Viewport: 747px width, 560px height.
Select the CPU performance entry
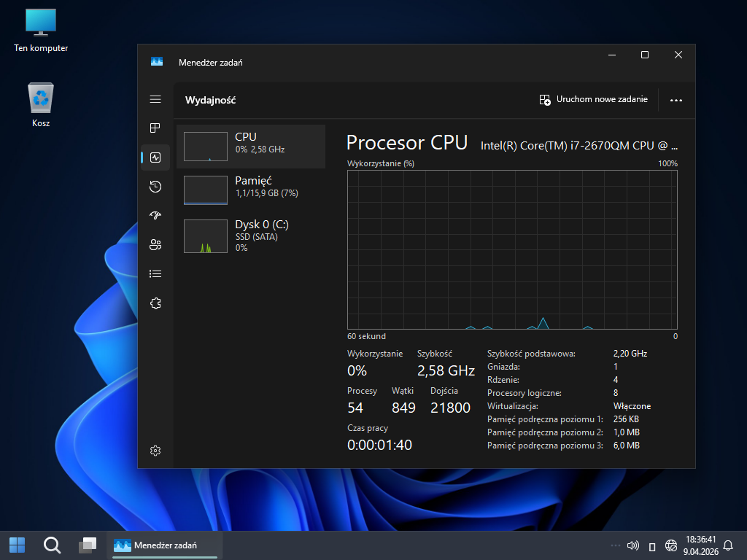click(x=251, y=146)
